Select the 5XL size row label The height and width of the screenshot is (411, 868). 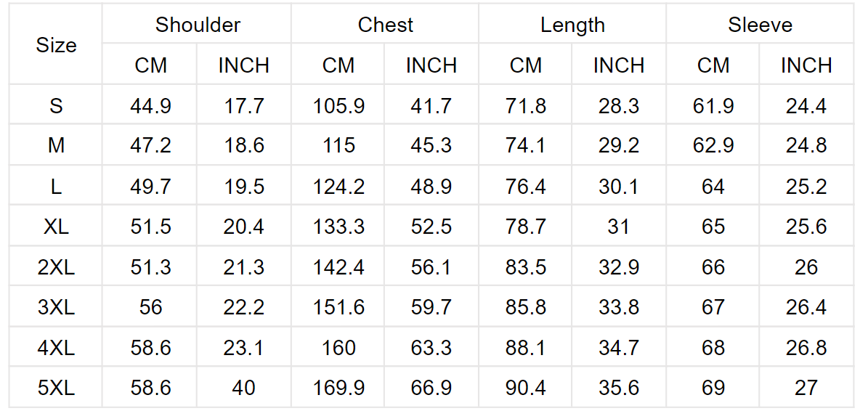point(56,388)
